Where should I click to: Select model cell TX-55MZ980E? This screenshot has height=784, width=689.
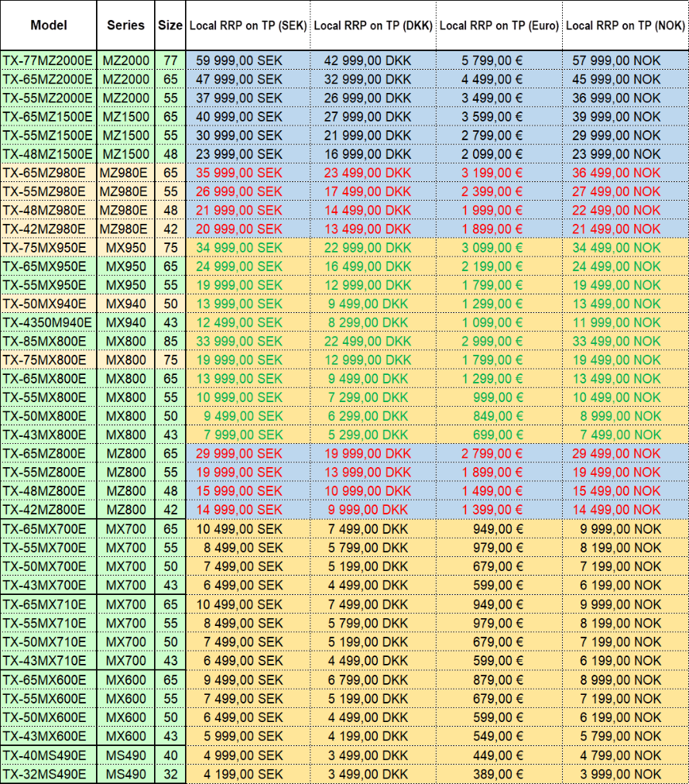(49, 191)
